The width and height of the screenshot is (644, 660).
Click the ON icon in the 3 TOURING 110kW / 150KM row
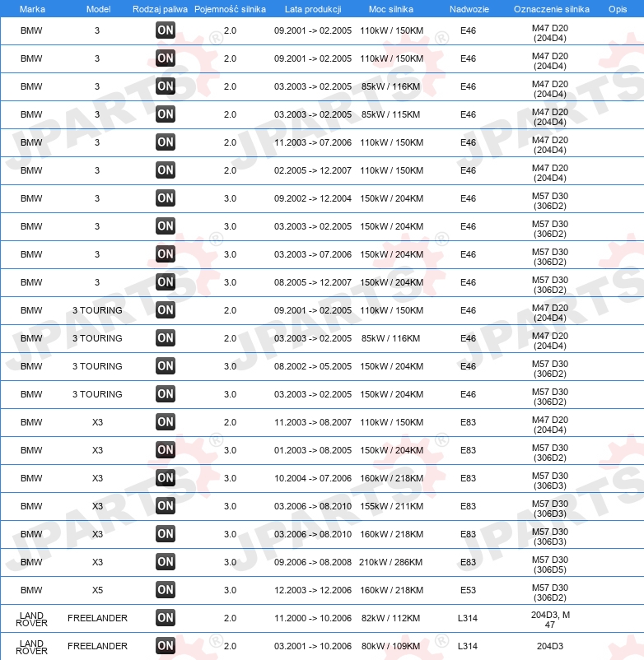[165, 310]
